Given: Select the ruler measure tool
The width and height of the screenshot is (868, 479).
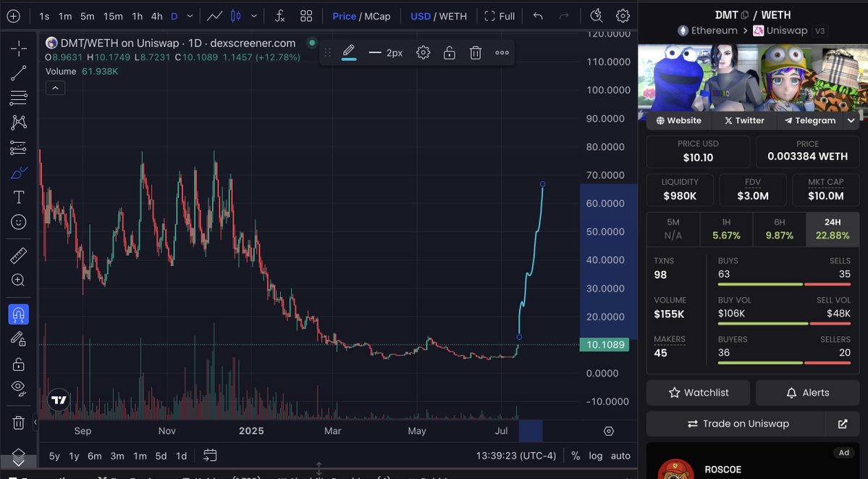Looking at the screenshot, I should 18,256.
